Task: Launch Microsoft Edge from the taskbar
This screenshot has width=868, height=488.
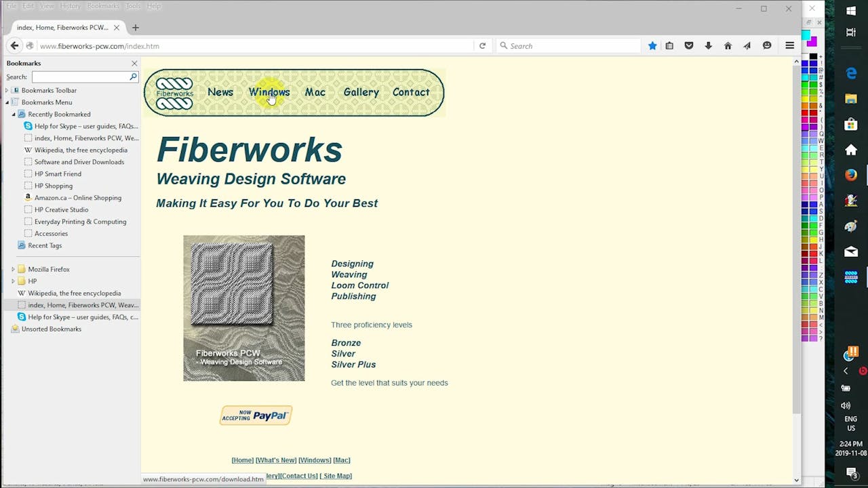Action: pos(851,73)
